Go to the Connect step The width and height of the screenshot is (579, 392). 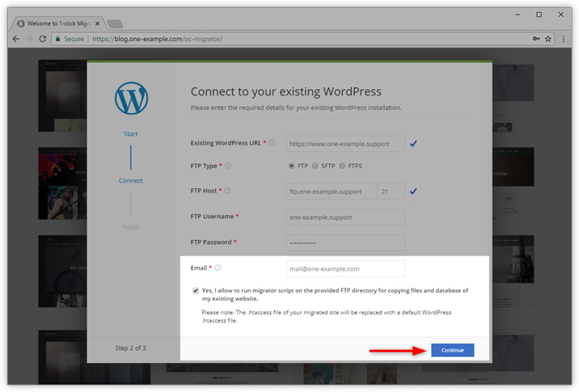pos(131,180)
